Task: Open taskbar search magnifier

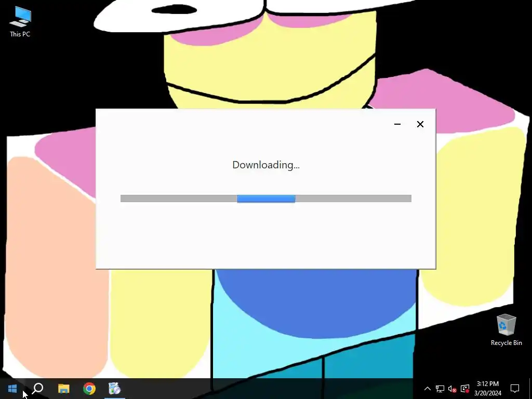Action: tap(37, 389)
